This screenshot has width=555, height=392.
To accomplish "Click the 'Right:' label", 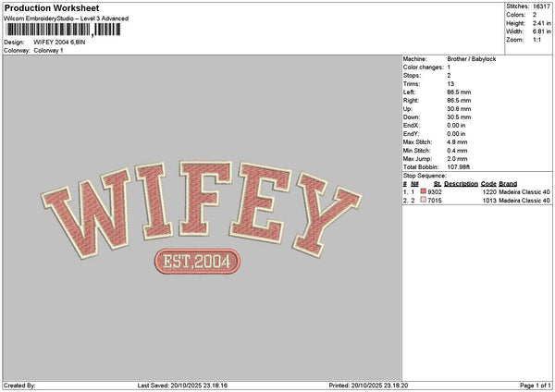I will tap(411, 101).
